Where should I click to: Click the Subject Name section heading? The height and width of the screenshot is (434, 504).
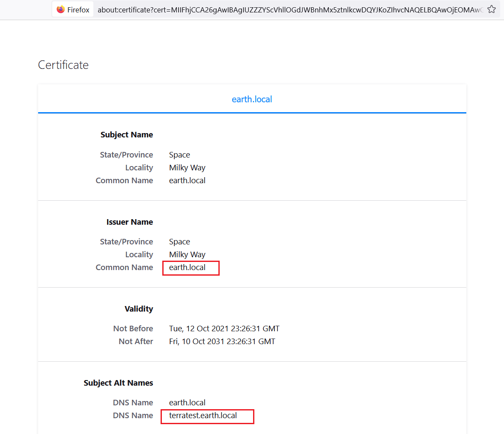click(x=127, y=135)
